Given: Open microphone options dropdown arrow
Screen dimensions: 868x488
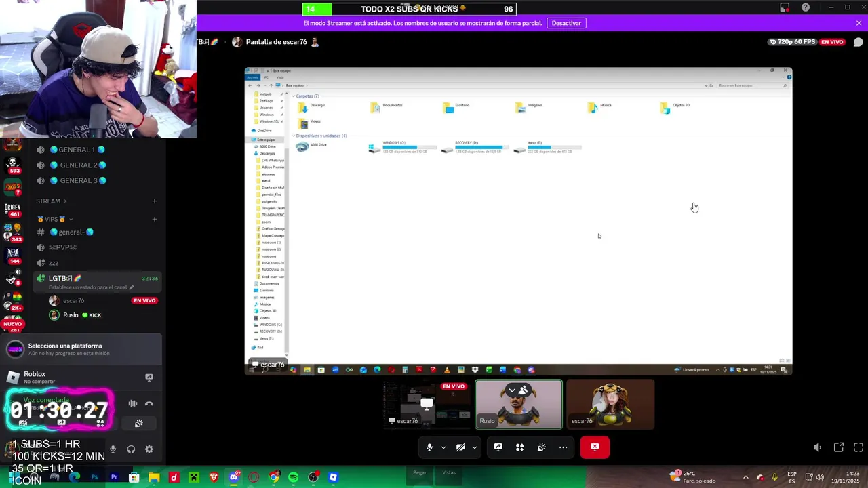Looking at the screenshot, I should 443,447.
